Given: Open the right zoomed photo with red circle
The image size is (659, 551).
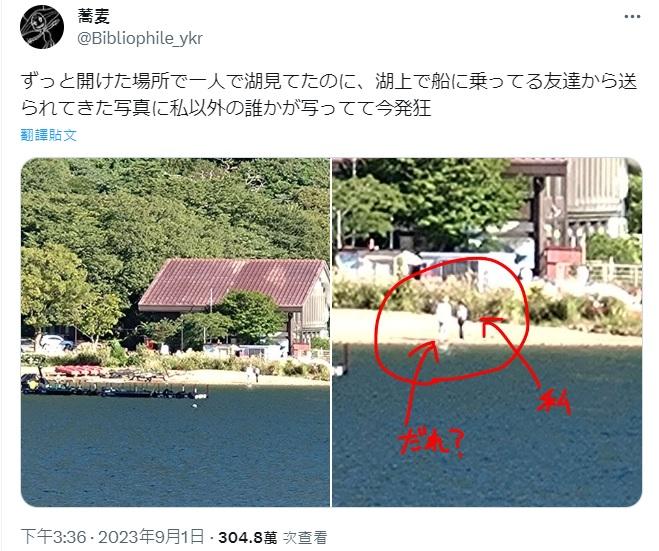Looking at the screenshot, I should (487, 332).
